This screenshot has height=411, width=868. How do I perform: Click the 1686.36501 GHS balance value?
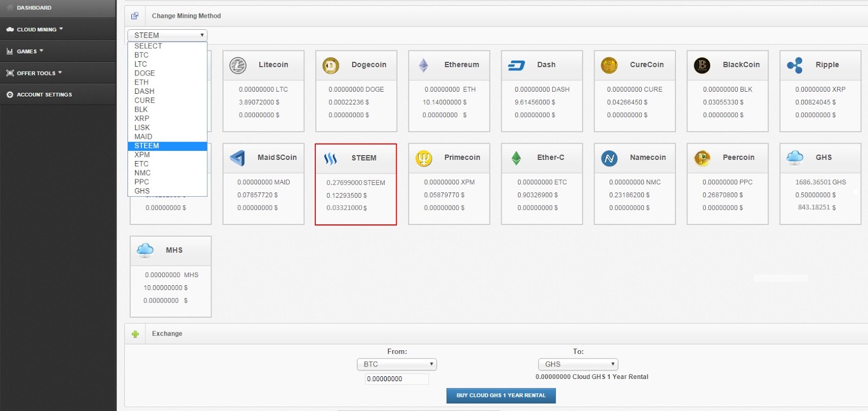(x=820, y=182)
